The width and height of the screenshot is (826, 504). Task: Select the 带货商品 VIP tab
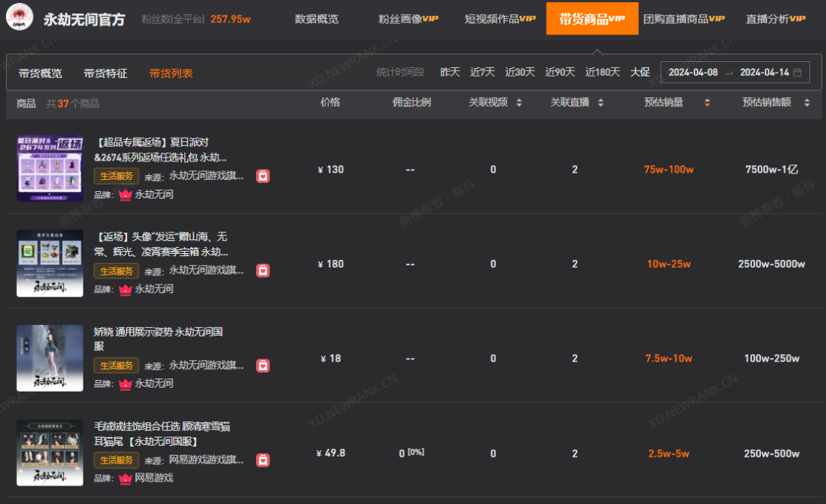pyautogui.click(x=592, y=19)
